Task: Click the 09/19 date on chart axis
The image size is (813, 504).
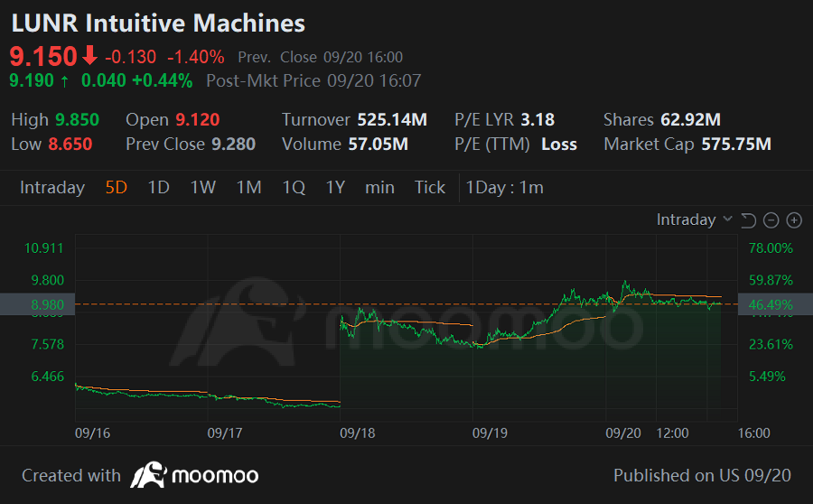Action: tap(490, 433)
